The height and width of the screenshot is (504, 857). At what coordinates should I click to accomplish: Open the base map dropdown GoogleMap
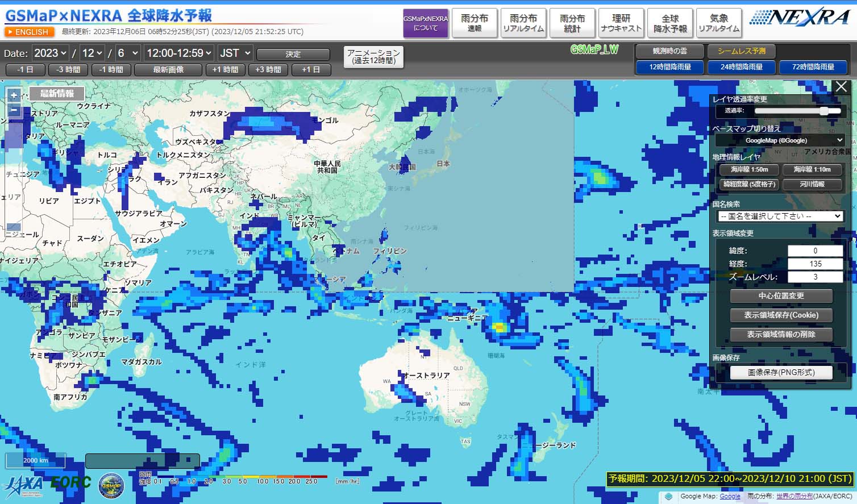[x=780, y=140]
